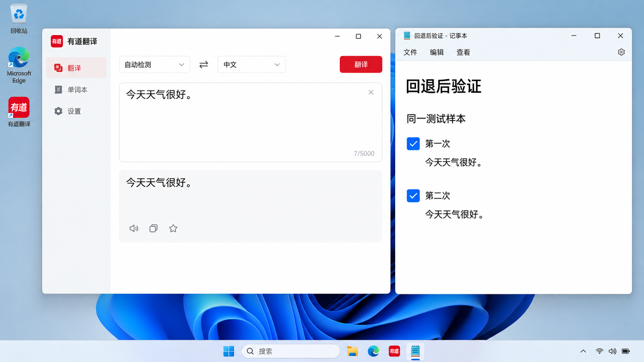Image resolution: width=644 pixels, height=362 pixels.
Task: Open Recycle Bin on desktop
Action: (19, 19)
